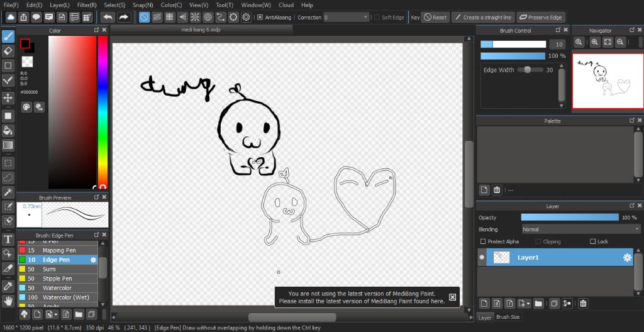Open the Layer menu
Screen dimensions: 644x332
(x=60, y=5)
